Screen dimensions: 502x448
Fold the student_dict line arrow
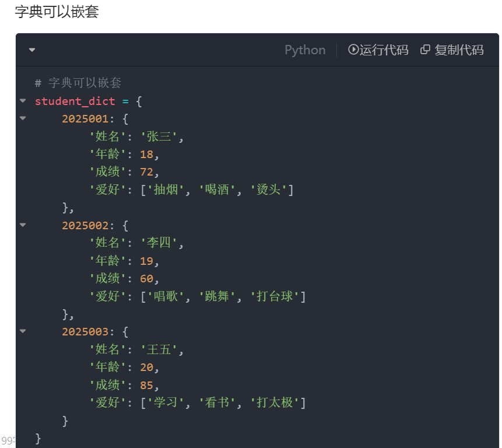23,101
